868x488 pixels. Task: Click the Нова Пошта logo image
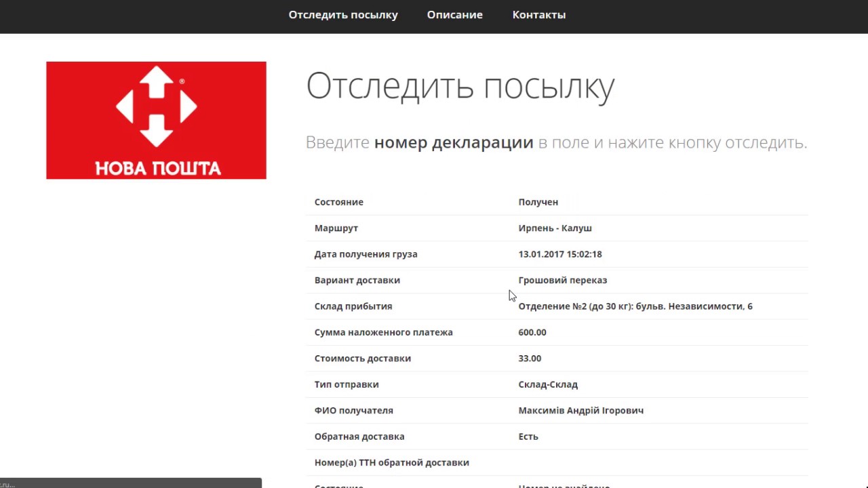click(156, 121)
